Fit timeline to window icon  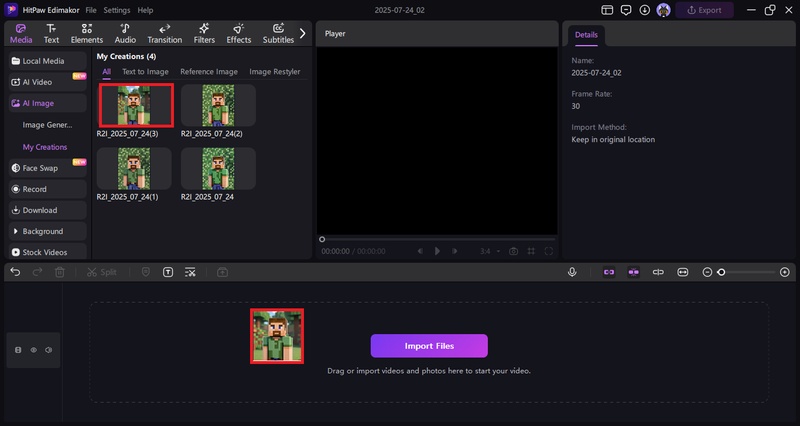coord(683,272)
